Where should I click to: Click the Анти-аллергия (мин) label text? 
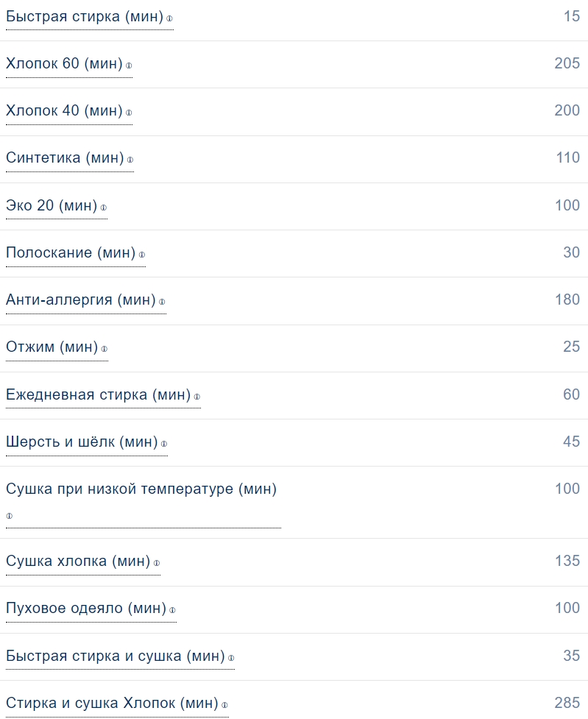81,300
